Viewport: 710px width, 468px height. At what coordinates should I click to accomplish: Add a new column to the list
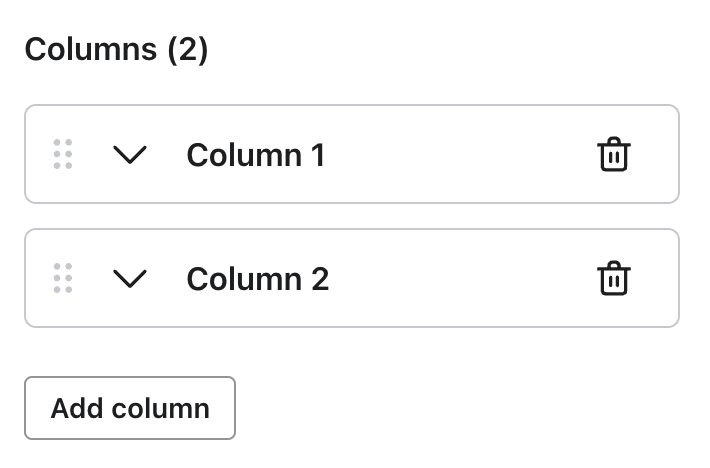click(x=130, y=408)
